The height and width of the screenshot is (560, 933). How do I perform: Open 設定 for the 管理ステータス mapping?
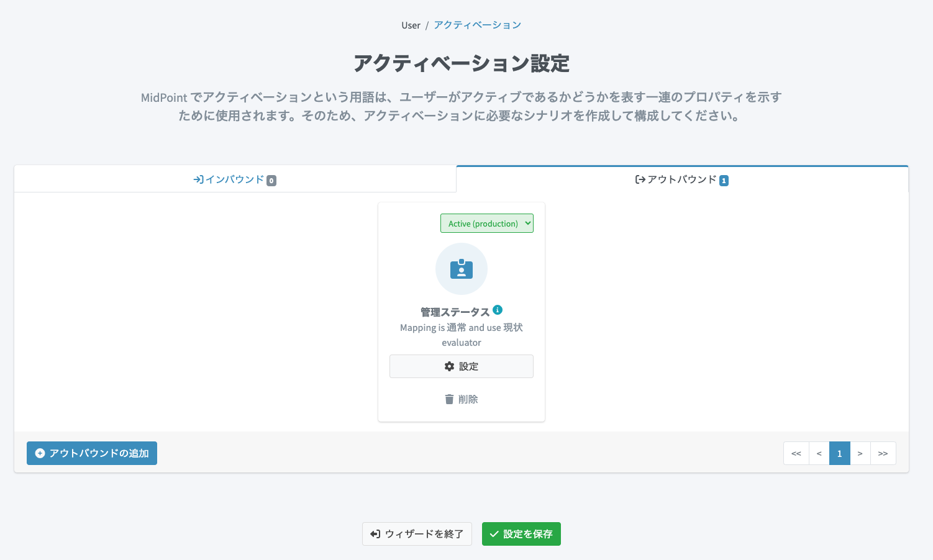tap(462, 366)
